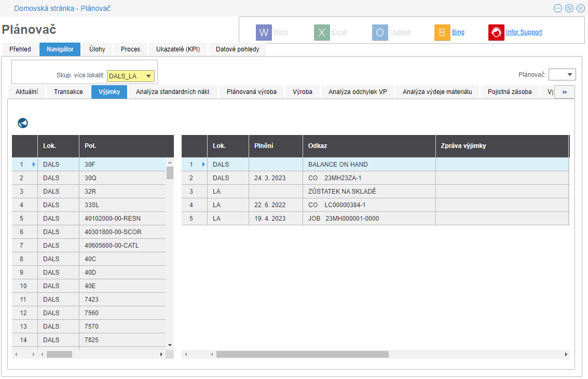Open the Infor Support link

point(524,32)
